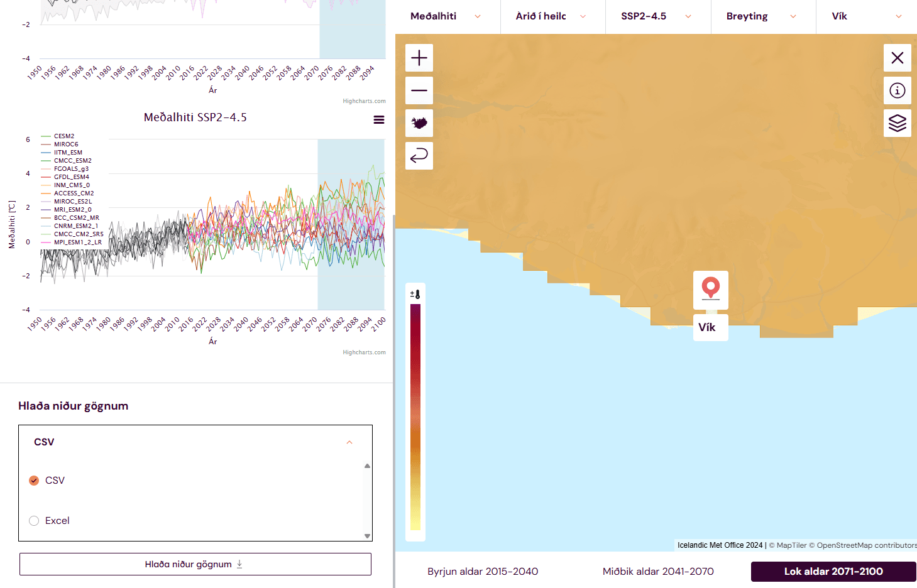Open the SSP2-4.5 scenario dropdown

(657, 16)
